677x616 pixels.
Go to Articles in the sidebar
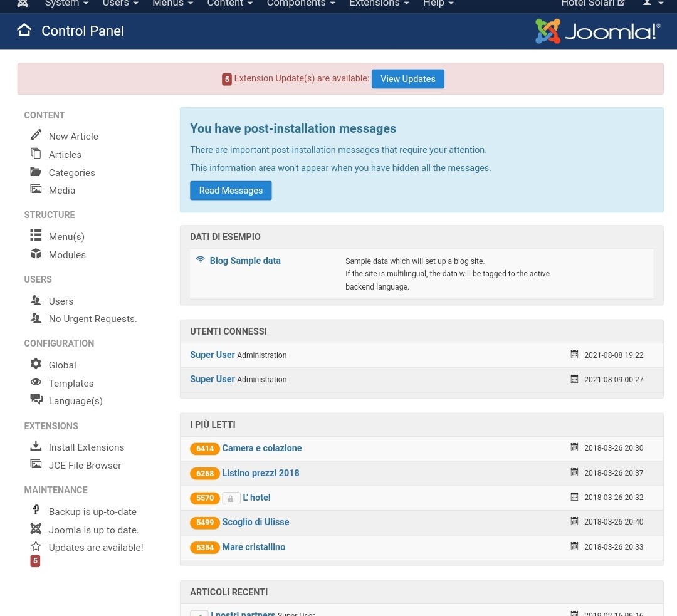coord(65,155)
